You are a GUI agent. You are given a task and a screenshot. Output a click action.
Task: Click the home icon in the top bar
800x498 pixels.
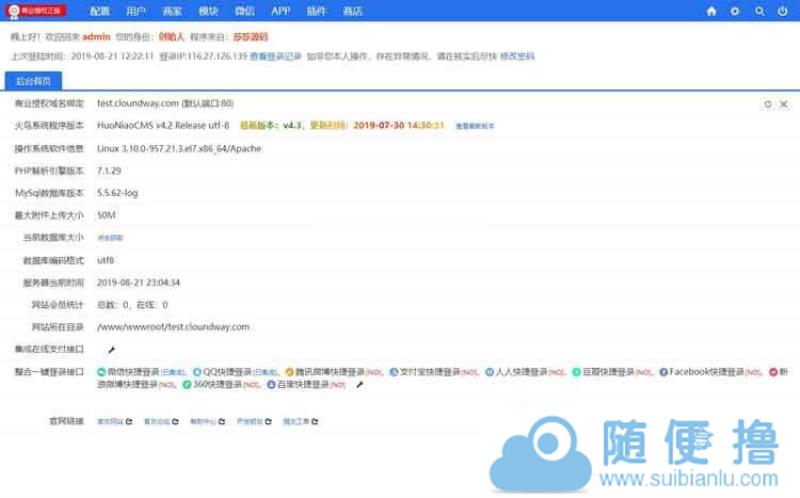(711, 11)
